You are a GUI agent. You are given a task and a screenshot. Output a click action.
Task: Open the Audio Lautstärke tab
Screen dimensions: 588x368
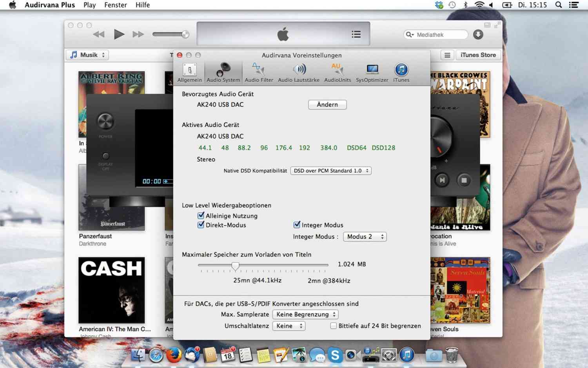(299, 73)
